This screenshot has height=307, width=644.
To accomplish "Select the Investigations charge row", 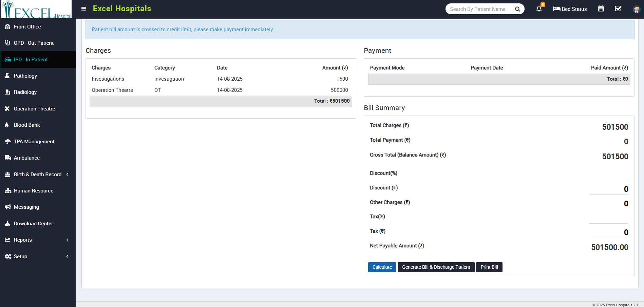I will (221, 79).
